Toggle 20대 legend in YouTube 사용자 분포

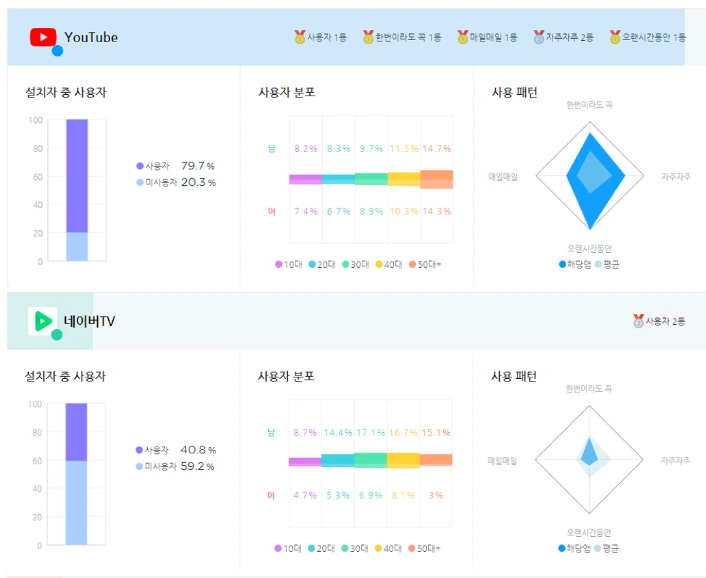[x=322, y=264]
